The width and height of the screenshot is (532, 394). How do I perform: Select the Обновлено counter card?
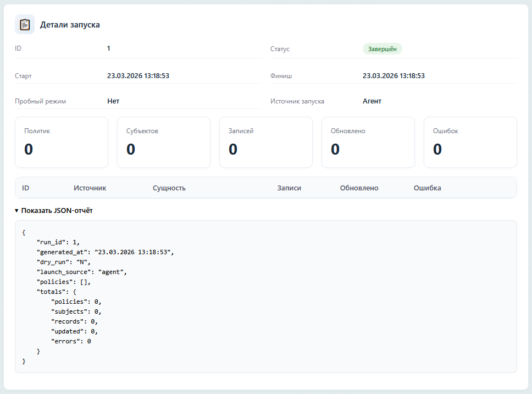click(368, 142)
